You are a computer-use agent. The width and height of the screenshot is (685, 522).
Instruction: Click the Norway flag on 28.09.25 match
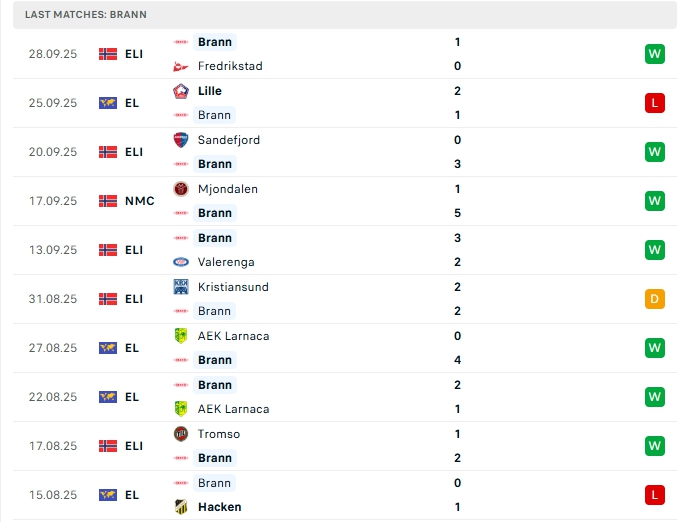108,54
